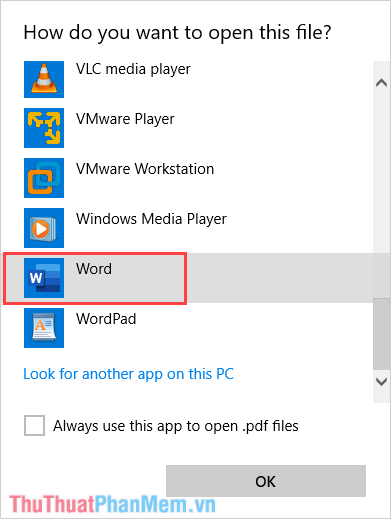Screen dimensions: 391x519
Task: Click the scrollbar down arrow
Action: [381, 381]
